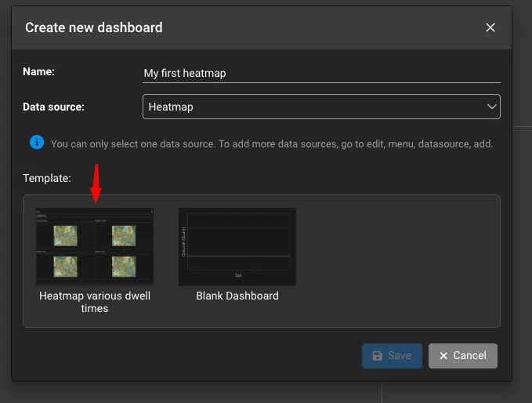The width and height of the screenshot is (532, 403).
Task: Click the Data source label
Action: pyautogui.click(x=53, y=107)
